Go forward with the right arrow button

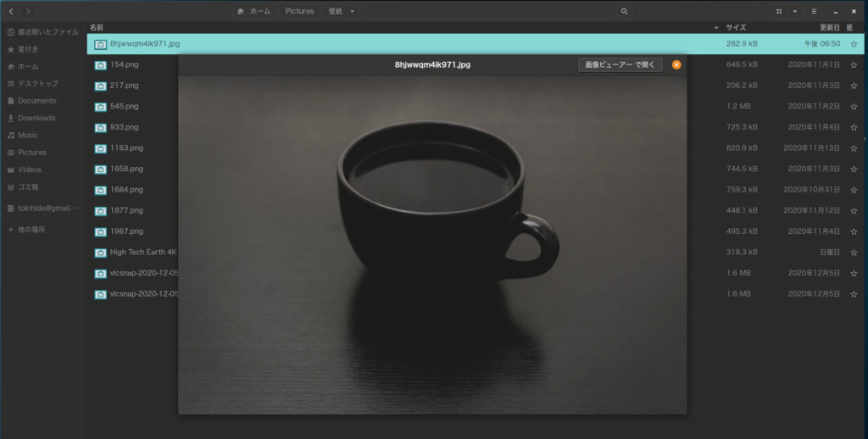point(28,11)
